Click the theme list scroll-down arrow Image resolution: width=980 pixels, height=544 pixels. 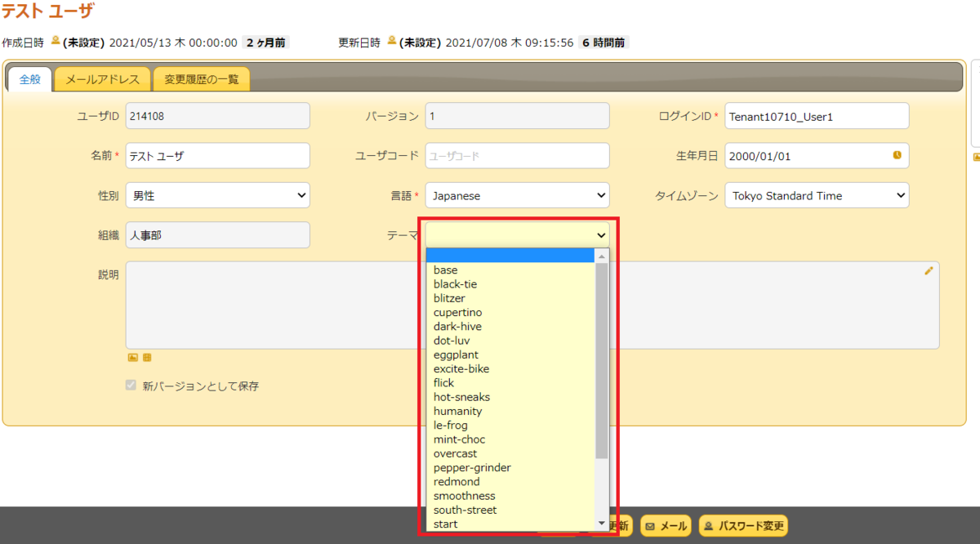point(602,524)
